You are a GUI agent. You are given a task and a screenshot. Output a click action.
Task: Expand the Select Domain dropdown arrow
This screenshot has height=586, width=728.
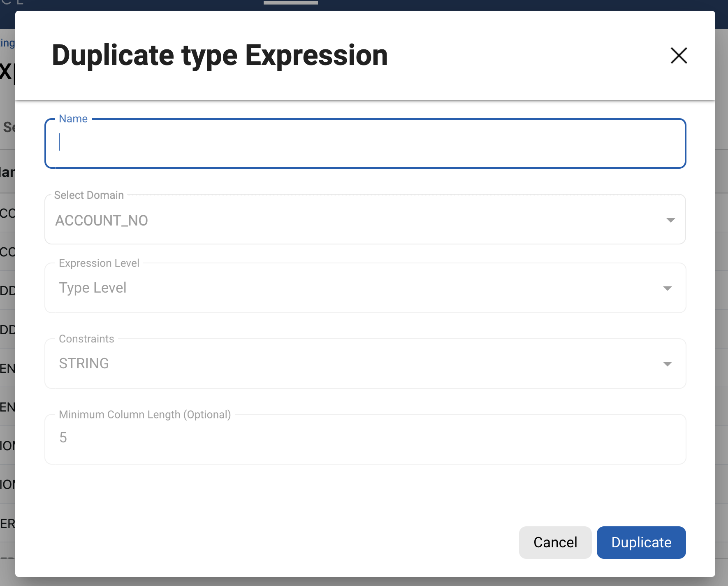click(x=670, y=220)
